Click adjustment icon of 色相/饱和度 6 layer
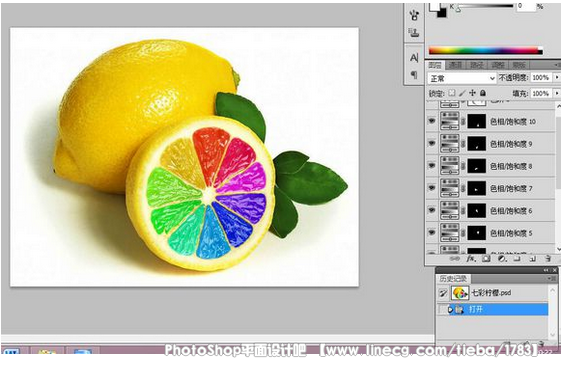This screenshot has width=588, height=367. tap(450, 210)
